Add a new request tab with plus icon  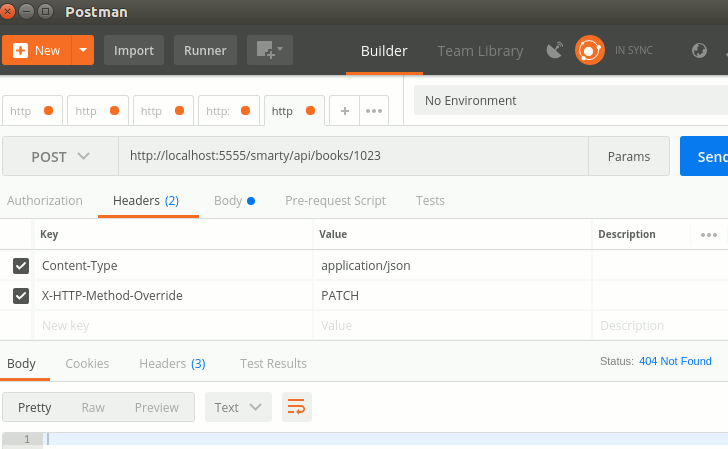344,111
